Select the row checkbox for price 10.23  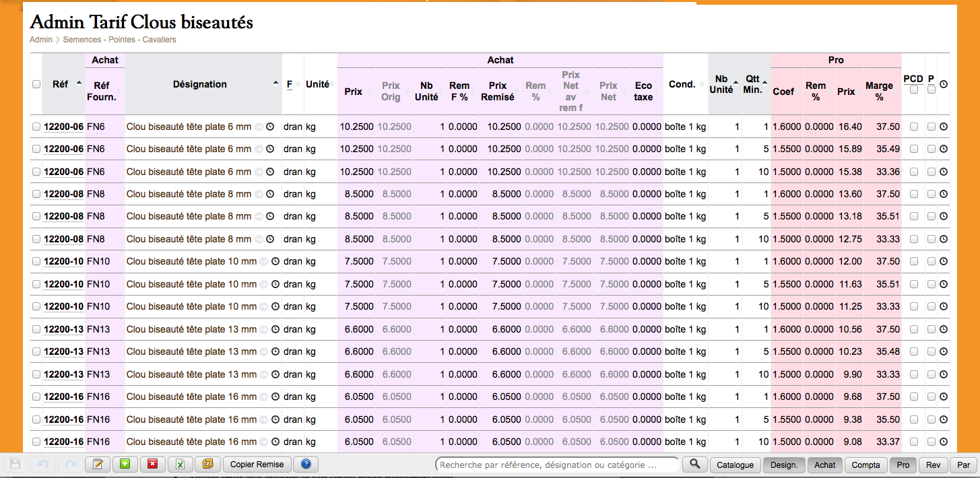(x=36, y=351)
